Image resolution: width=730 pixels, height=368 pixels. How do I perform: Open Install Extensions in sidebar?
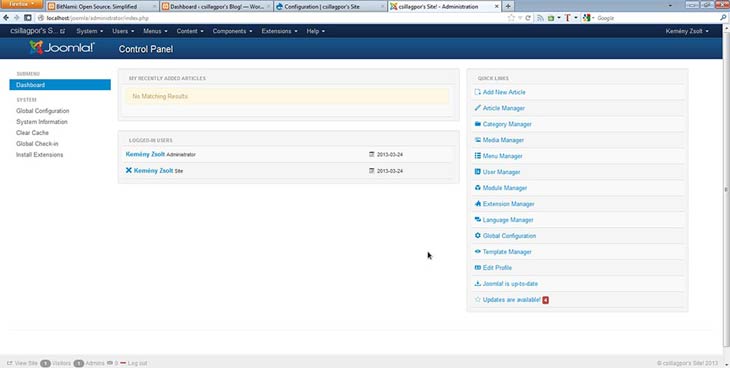click(x=40, y=155)
